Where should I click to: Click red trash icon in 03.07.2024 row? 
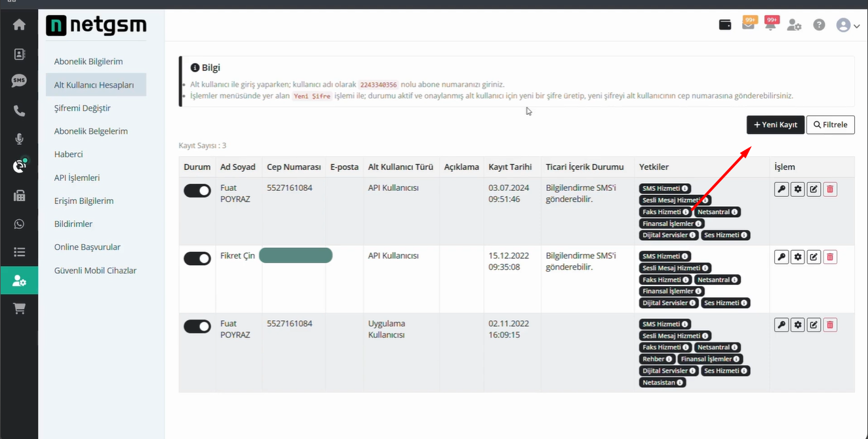pos(830,190)
